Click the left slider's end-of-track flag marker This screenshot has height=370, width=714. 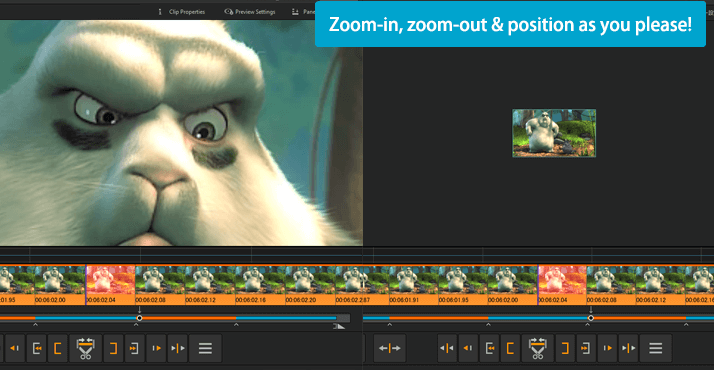(339, 326)
